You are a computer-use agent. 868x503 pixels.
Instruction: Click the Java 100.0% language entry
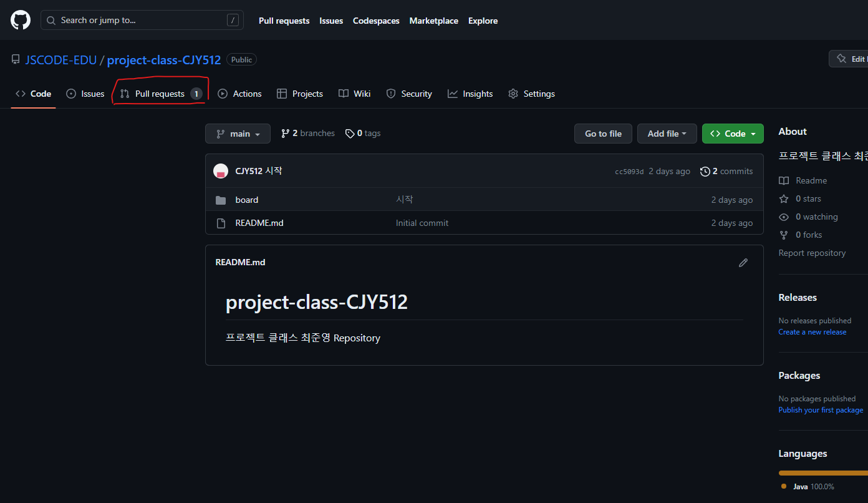[808, 486]
